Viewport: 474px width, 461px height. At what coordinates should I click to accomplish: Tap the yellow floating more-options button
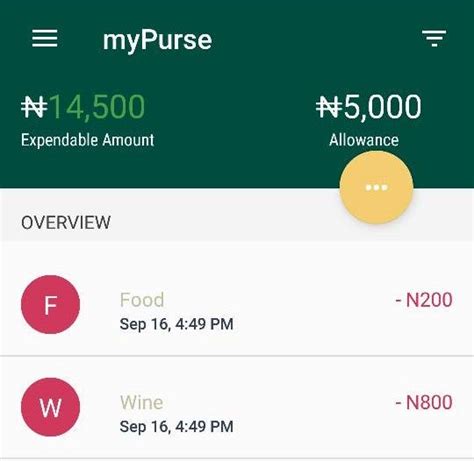tap(376, 187)
